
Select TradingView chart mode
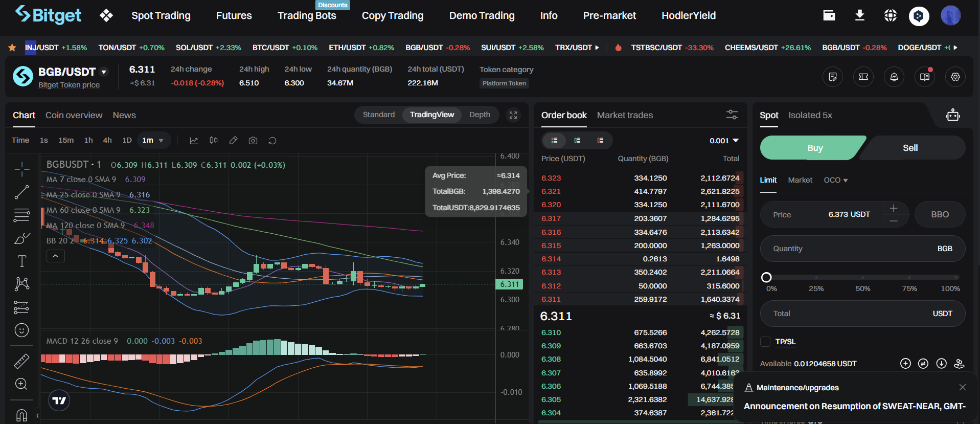coord(432,115)
